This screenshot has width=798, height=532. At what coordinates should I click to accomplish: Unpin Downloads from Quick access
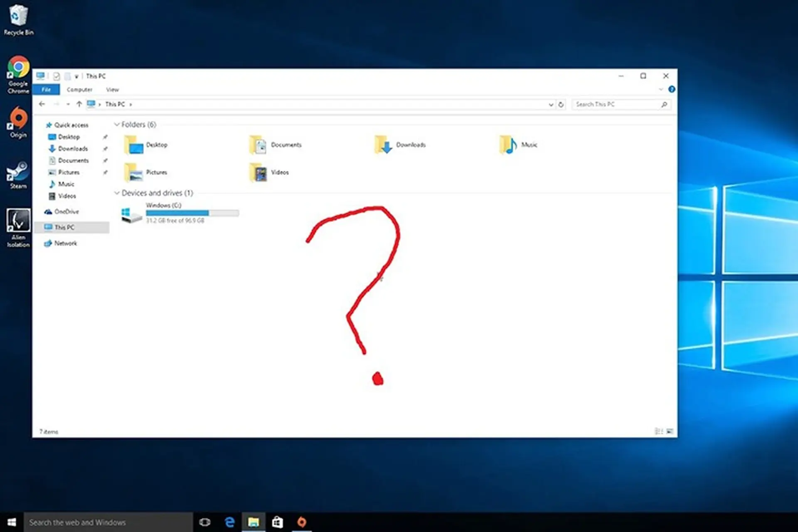pyautogui.click(x=106, y=148)
